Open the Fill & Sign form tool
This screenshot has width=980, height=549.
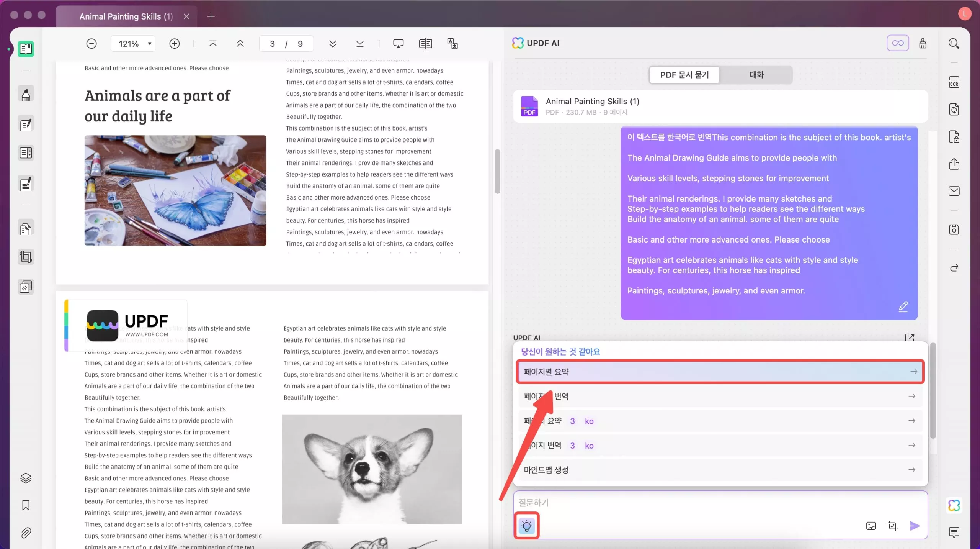coord(26,184)
